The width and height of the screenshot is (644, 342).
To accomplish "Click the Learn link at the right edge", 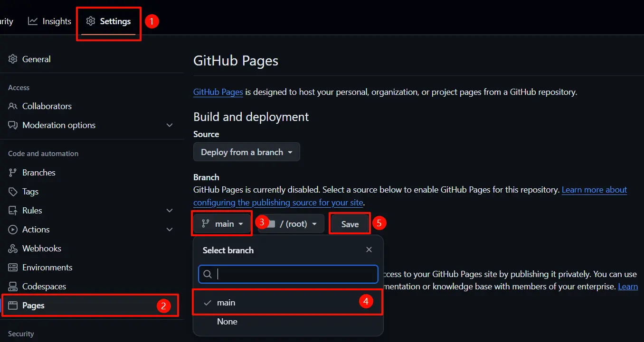I will (x=628, y=287).
